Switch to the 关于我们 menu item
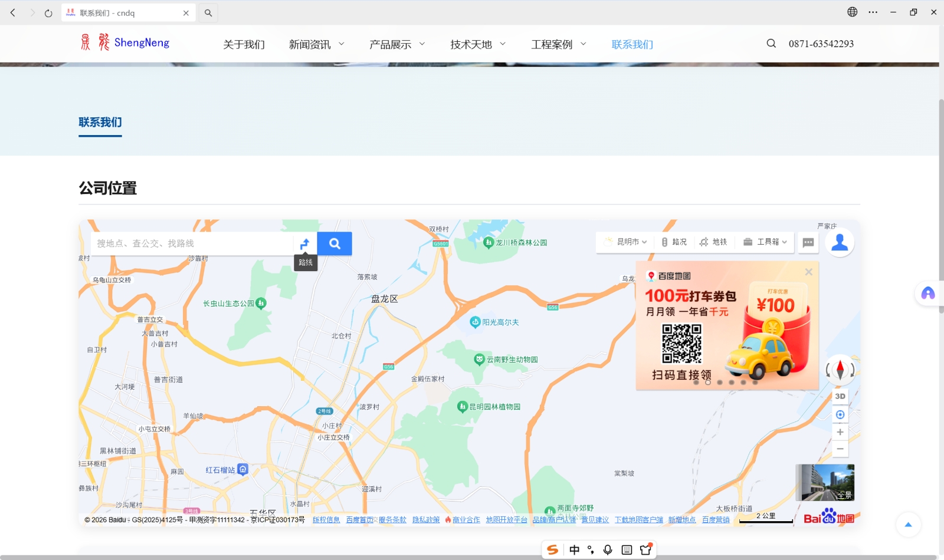The height and width of the screenshot is (560, 944). [x=243, y=44]
